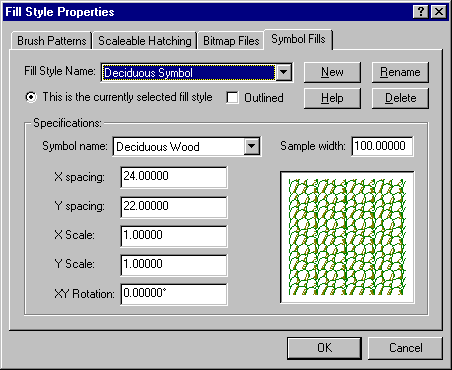This screenshot has width=452, height=370.
Task: Switch to the Brush Patterns tab
Action: click(x=51, y=41)
